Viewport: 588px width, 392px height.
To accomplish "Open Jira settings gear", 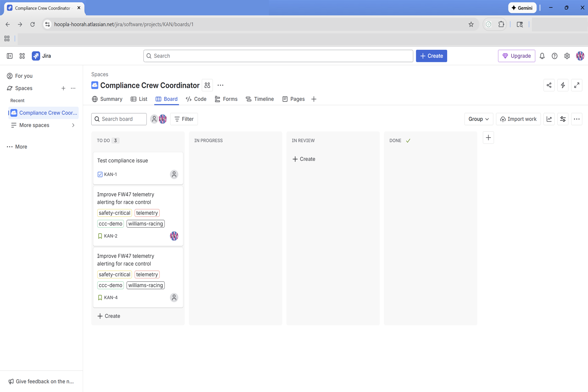I will click(567, 56).
